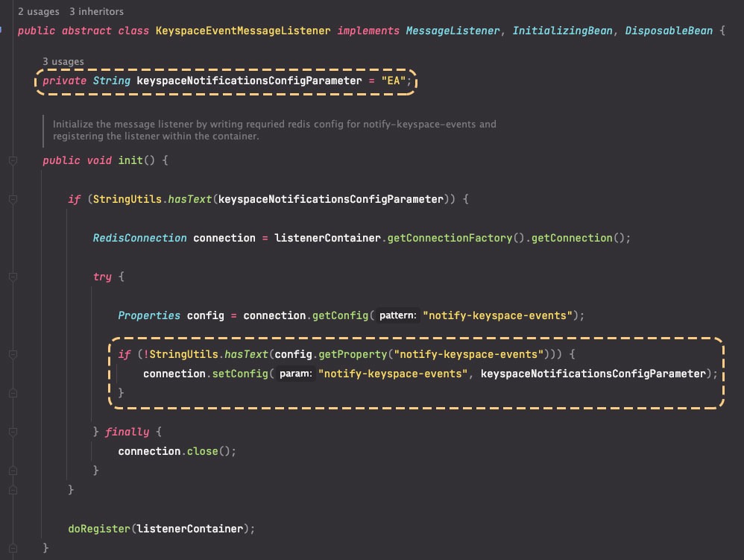
Task: Click the 'abstract' keyword in class declaration
Action: 86,31
